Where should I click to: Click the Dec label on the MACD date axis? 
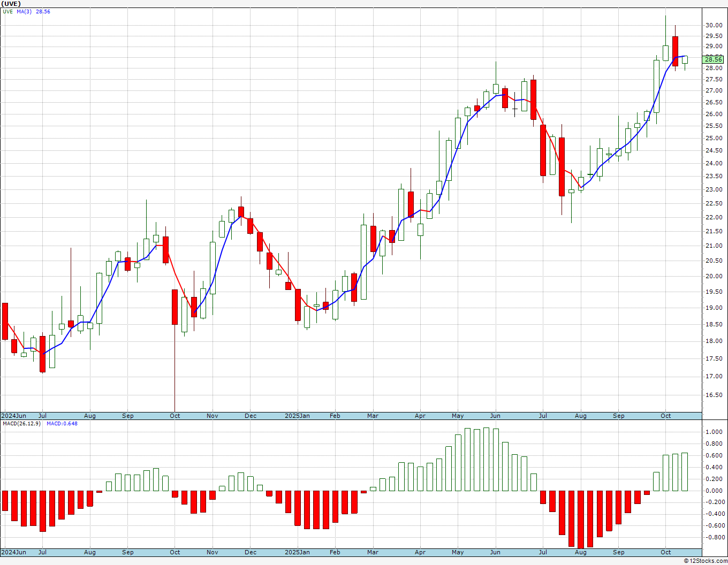(251, 552)
